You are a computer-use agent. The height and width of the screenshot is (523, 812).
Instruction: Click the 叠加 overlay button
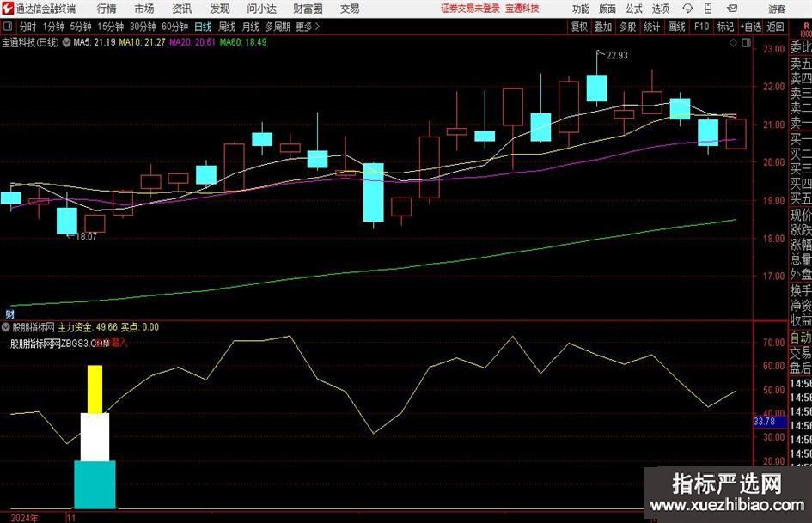[x=603, y=27]
